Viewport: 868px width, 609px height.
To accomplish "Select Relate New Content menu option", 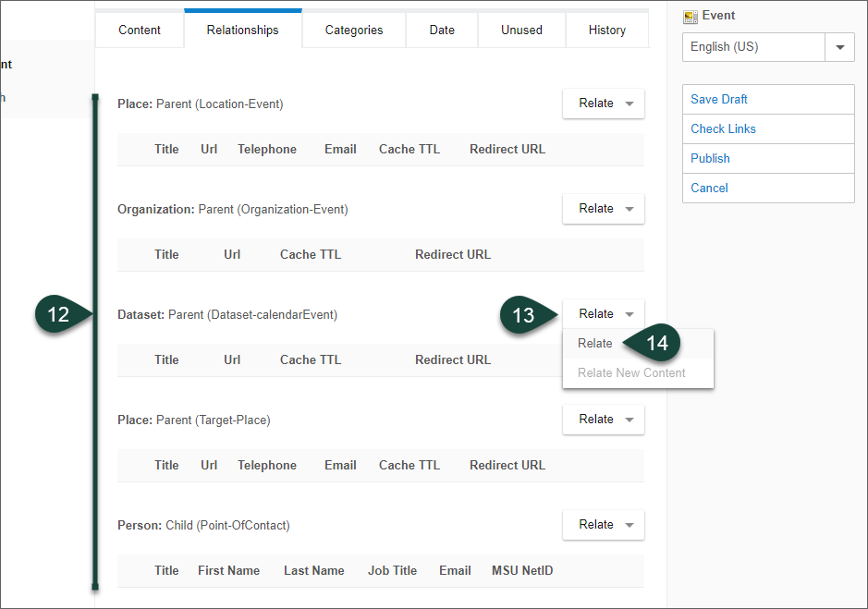I will click(x=631, y=372).
